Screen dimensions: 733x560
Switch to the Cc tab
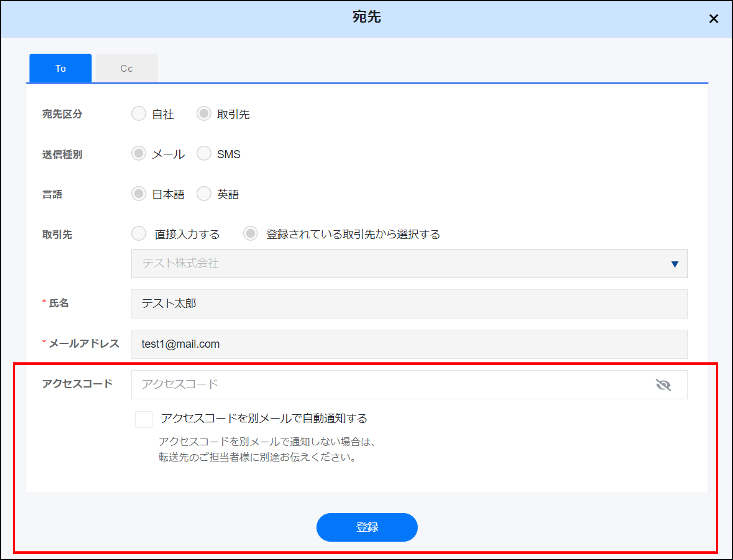pos(127,68)
